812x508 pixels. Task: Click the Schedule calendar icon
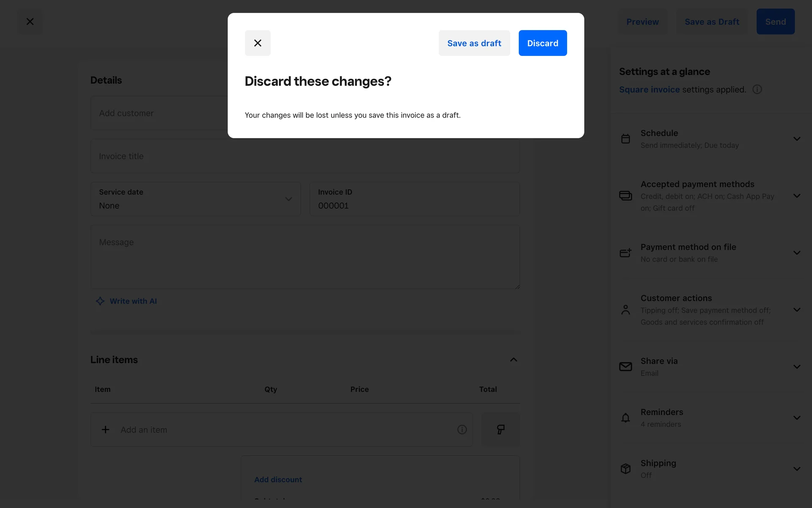[625, 139]
